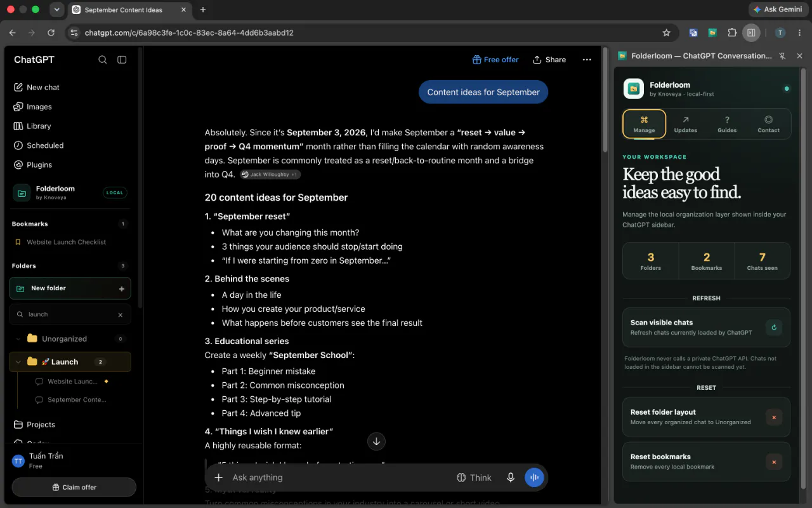
Task: Click the '3 Folders' stat card
Action: (651, 261)
